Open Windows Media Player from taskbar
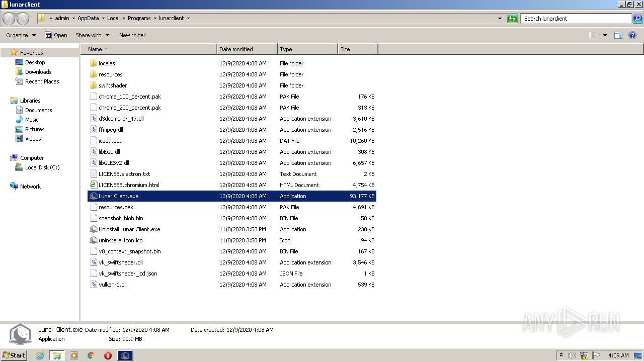The height and width of the screenshot is (362, 644). tap(74, 355)
